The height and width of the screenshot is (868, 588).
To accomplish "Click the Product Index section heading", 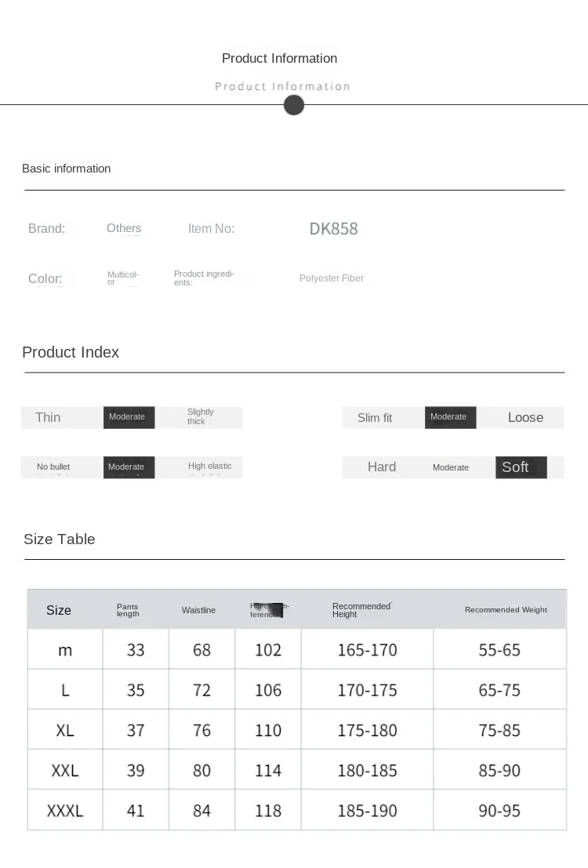I will [x=71, y=352].
